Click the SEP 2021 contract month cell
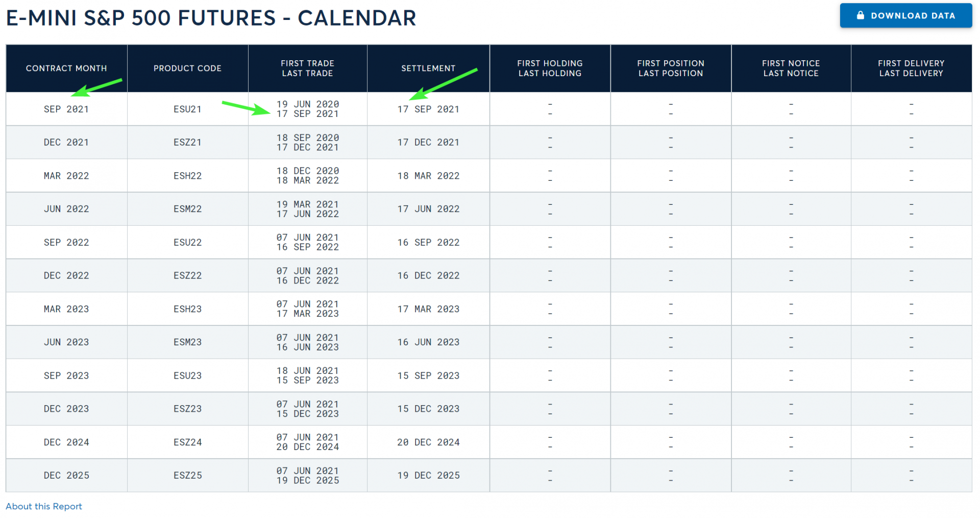Screen dimensions: 980x518 tap(66, 109)
